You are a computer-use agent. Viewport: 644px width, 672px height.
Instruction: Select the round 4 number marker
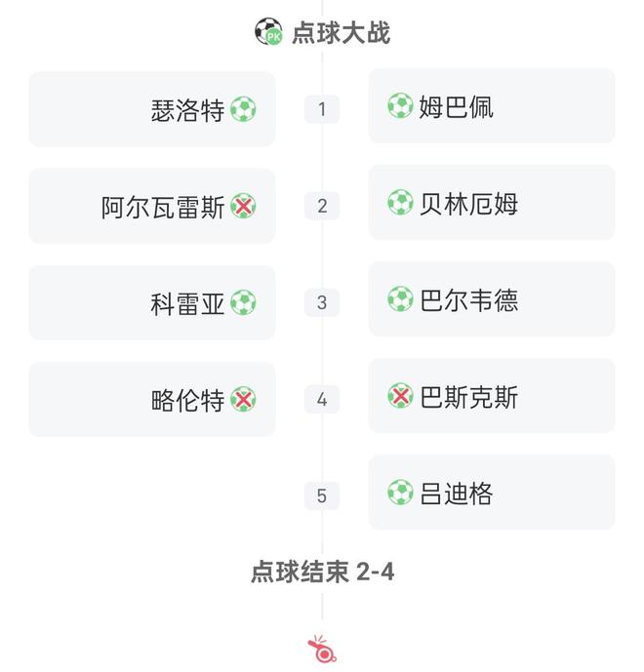pyautogui.click(x=322, y=399)
